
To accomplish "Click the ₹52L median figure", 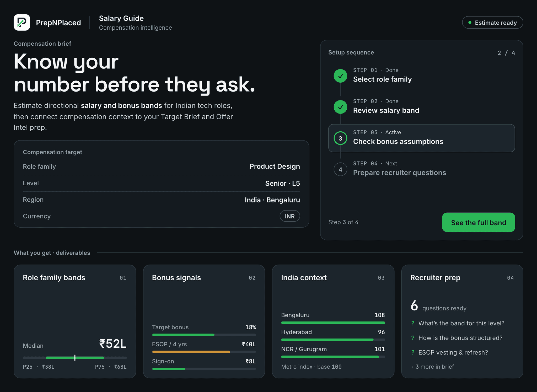I will pos(113,343).
